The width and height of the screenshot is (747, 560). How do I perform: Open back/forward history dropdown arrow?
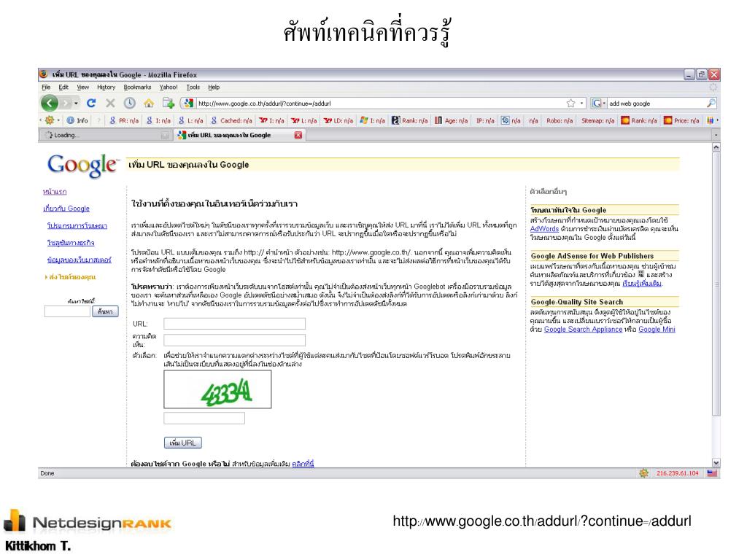pos(76,104)
